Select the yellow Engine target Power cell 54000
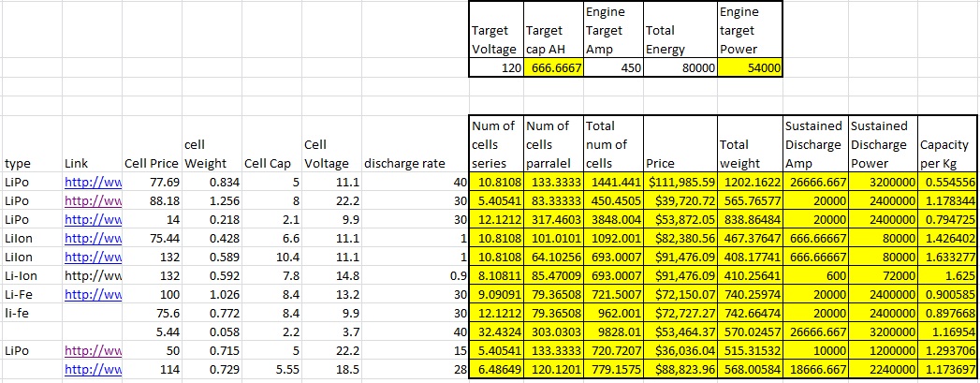 pos(750,67)
